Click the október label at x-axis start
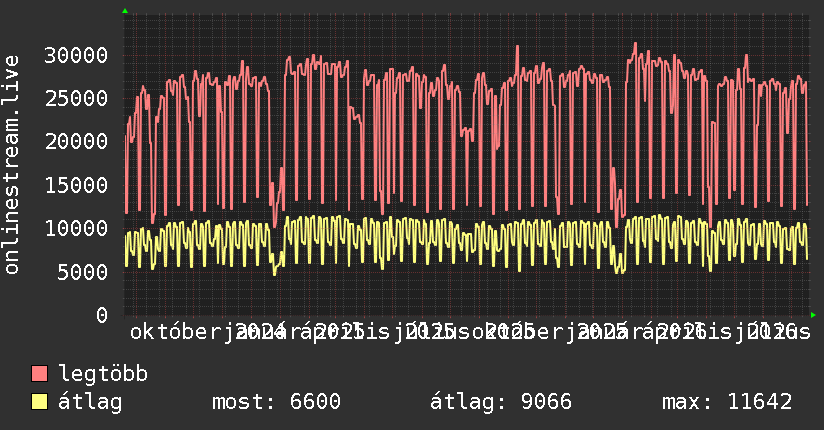This screenshot has width=824, height=430. tap(177, 332)
